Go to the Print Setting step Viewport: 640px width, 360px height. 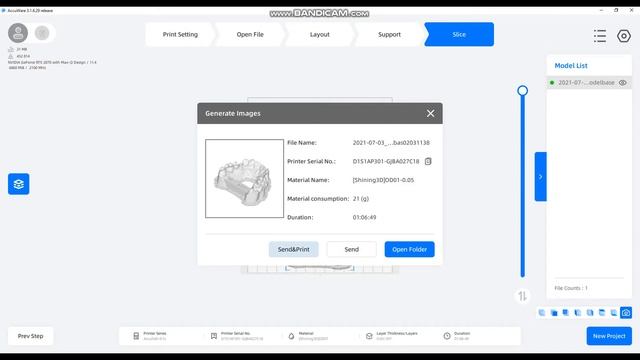click(x=180, y=34)
